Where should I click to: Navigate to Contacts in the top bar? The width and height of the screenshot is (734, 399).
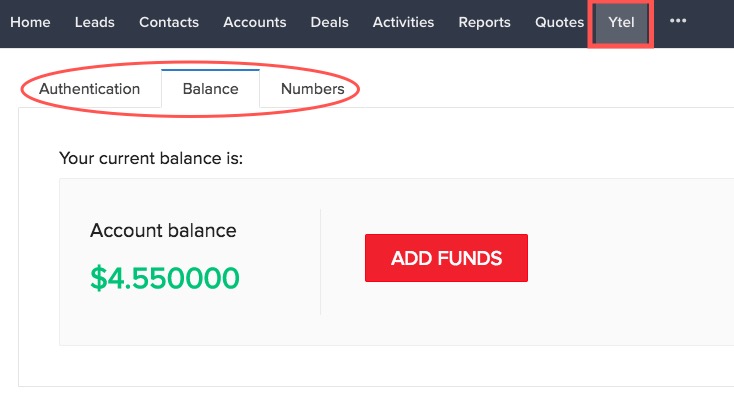(169, 22)
